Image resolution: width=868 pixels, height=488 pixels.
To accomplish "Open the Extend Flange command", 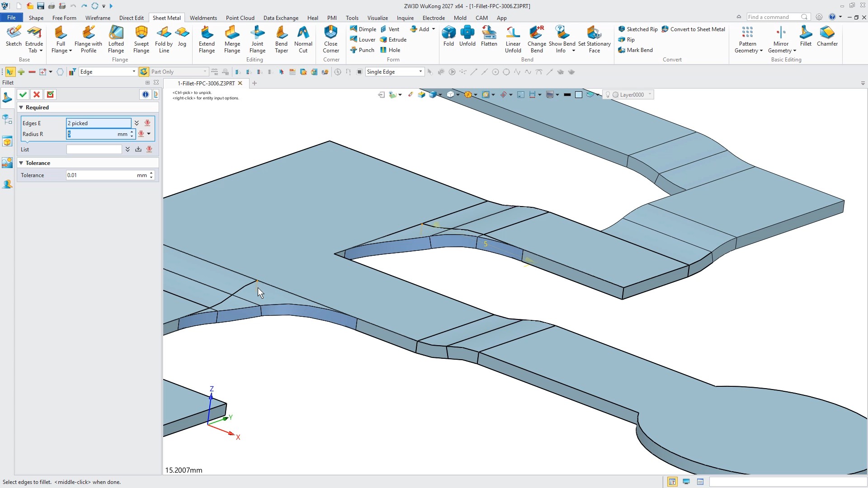I will (207, 39).
